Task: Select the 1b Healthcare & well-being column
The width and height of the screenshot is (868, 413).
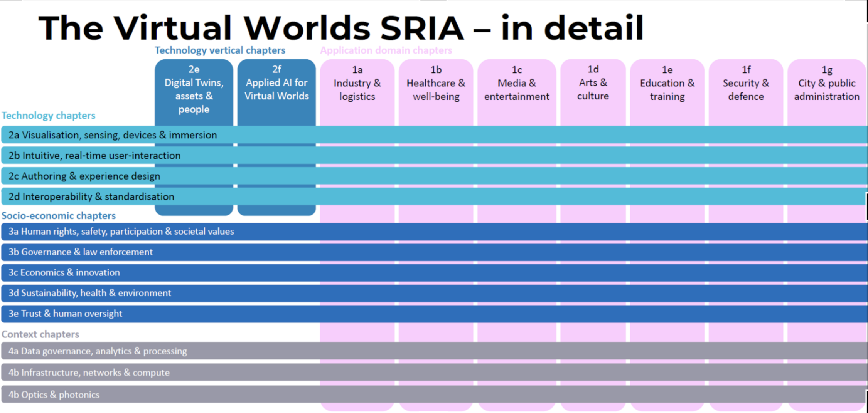Action: (x=436, y=83)
